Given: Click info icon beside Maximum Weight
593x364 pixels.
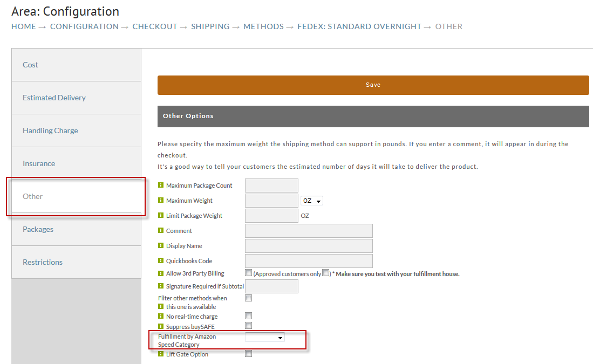Looking at the screenshot, I should (x=161, y=200).
